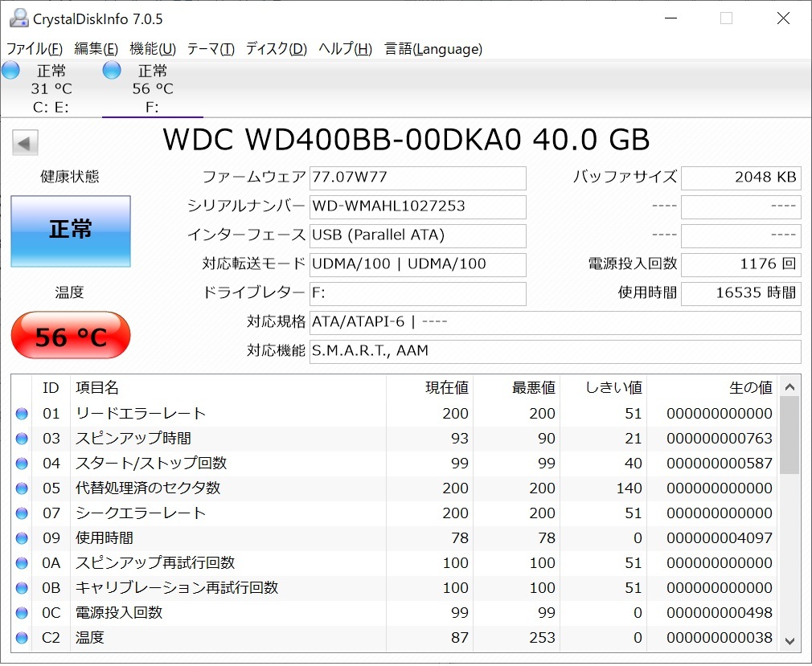812x666 pixels.
Task: Click status dot for 01 リードエラーレート
Action: click(22, 414)
